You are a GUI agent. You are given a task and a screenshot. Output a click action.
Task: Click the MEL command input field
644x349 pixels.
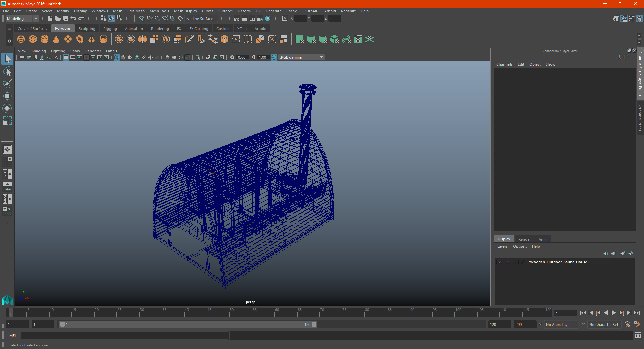124,336
